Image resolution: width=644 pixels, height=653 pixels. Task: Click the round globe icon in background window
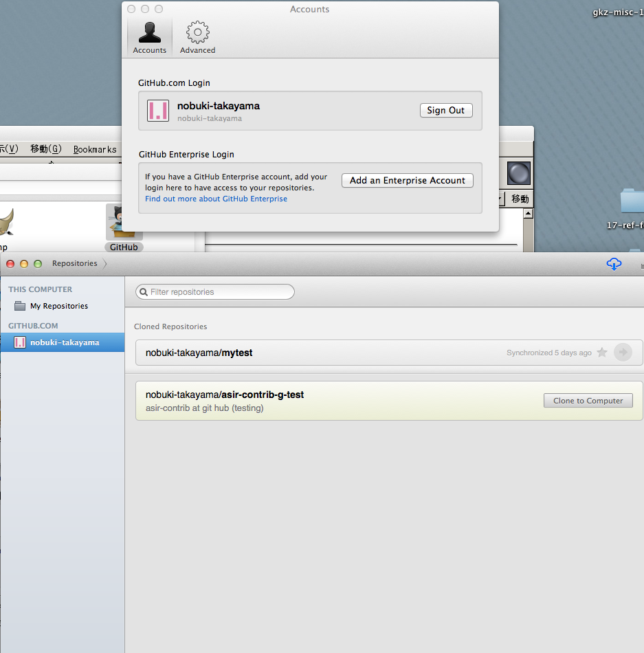tap(519, 173)
